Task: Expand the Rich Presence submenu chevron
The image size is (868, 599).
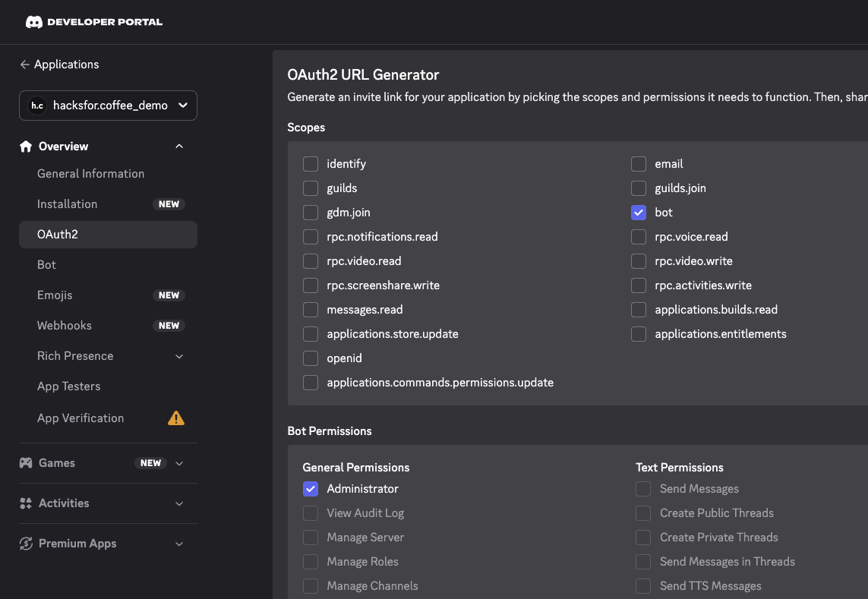Action: [178, 357]
